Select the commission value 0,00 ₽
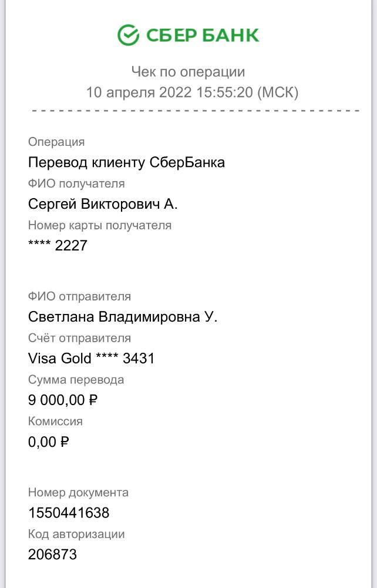Image resolution: width=377 pixels, height=588 pixels. pos(49,442)
